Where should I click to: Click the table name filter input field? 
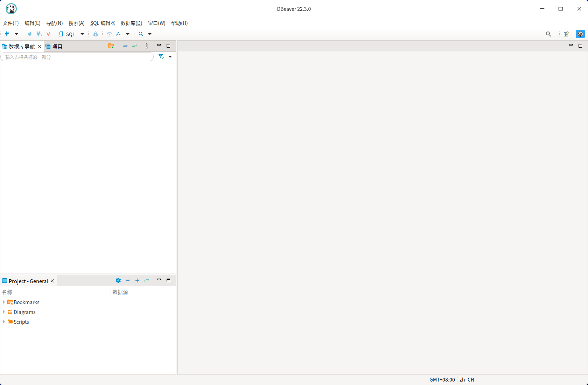coord(77,57)
